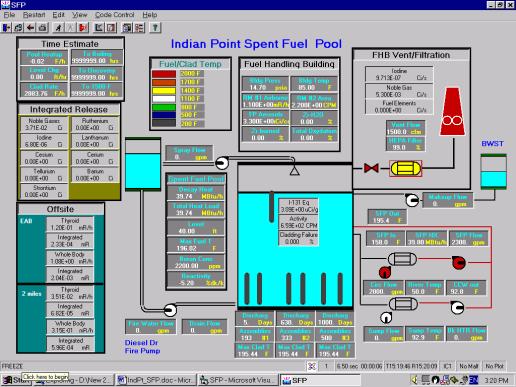Click the printer icon in toolbar
This screenshot has height=387, width=516.
click(x=42, y=28)
